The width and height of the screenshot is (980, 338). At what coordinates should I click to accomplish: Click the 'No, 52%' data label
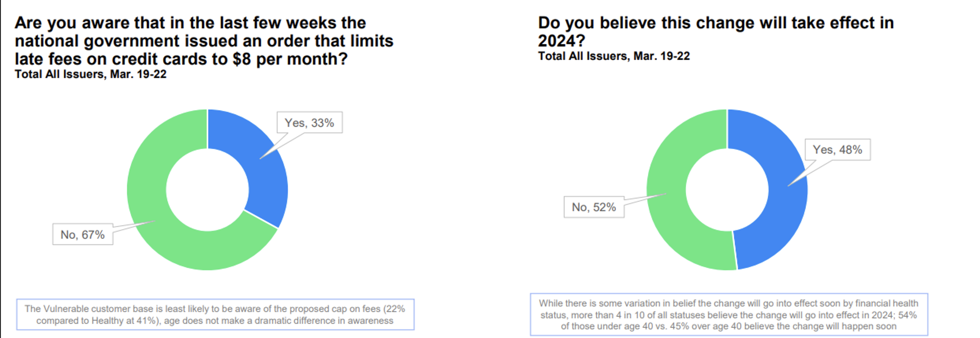594,207
